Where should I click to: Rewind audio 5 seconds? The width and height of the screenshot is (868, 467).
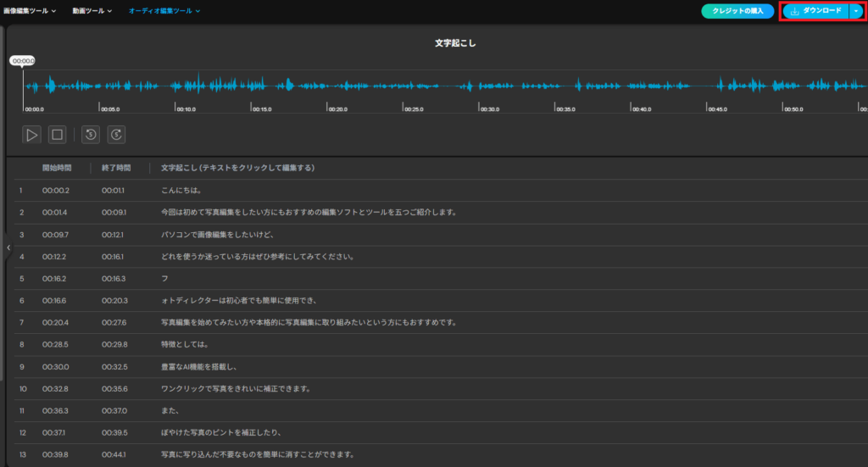91,134
